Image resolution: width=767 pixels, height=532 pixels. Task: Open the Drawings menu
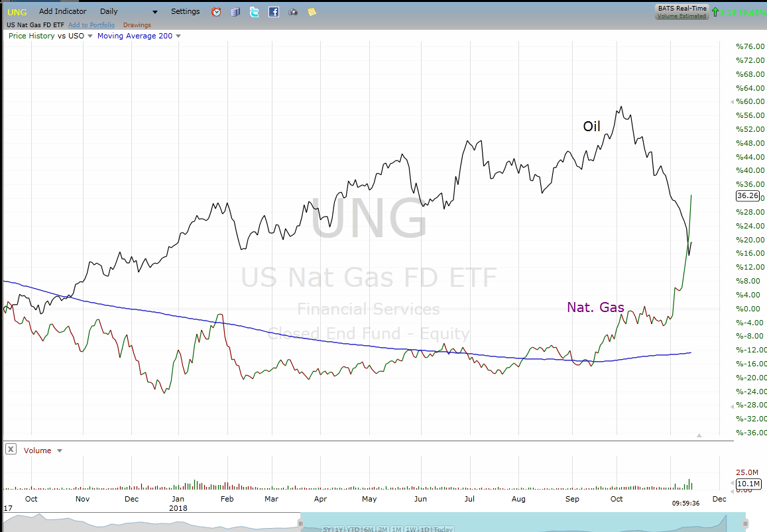pyautogui.click(x=137, y=25)
